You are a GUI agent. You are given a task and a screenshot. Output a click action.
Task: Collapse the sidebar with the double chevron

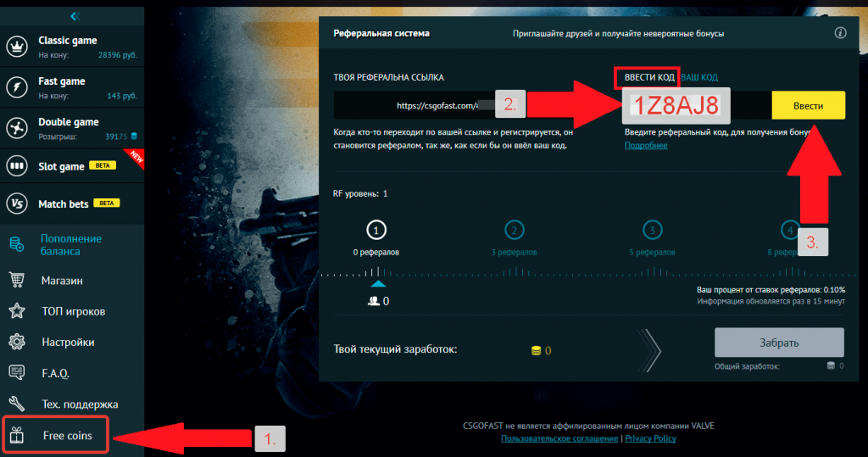(x=75, y=16)
